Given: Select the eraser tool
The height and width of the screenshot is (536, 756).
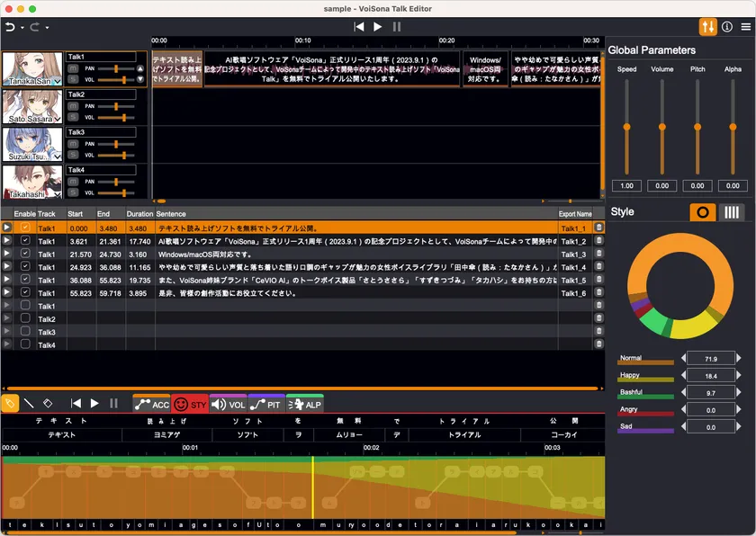Looking at the screenshot, I should [48, 404].
